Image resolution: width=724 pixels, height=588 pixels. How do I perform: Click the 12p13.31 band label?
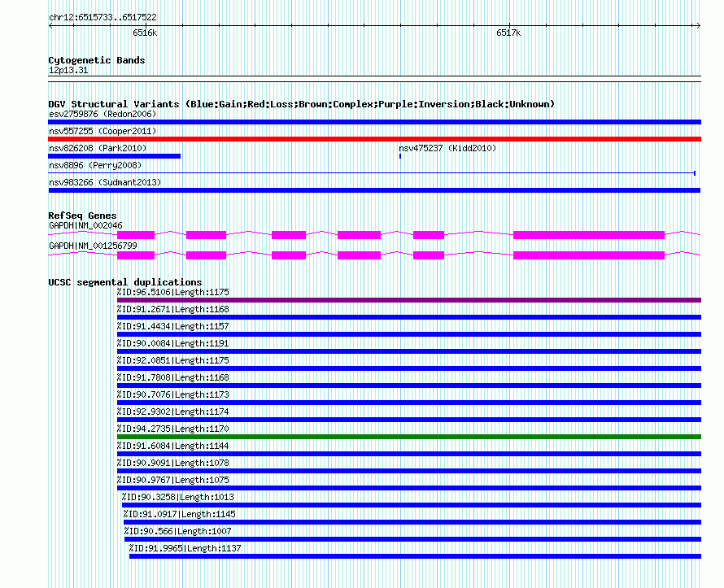click(68, 71)
